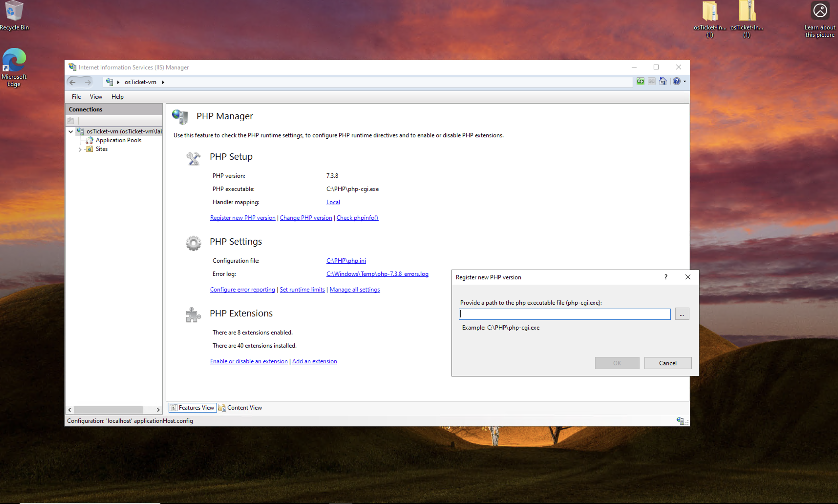Click the status bar server icon

[x=680, y=421]
